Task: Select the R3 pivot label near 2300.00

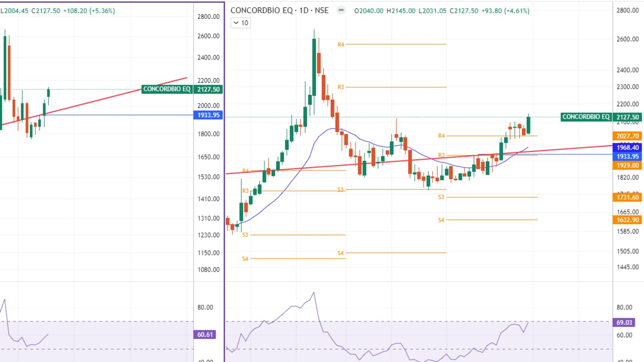Action: coord(341,87)
